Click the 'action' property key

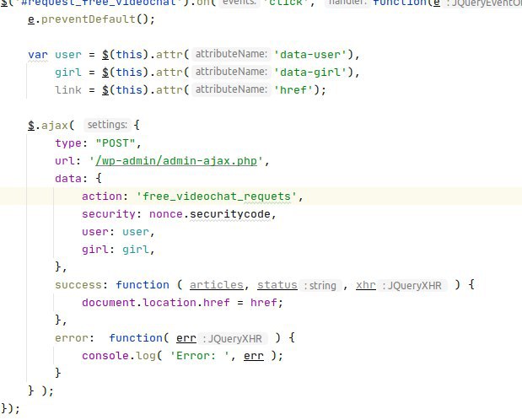(x=102, y=197)
